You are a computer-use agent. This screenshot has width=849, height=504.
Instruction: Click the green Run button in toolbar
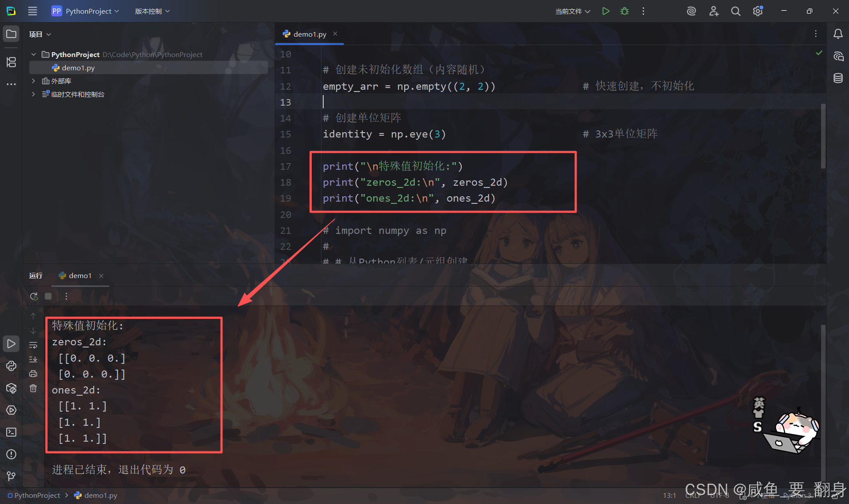click(605, 11)
